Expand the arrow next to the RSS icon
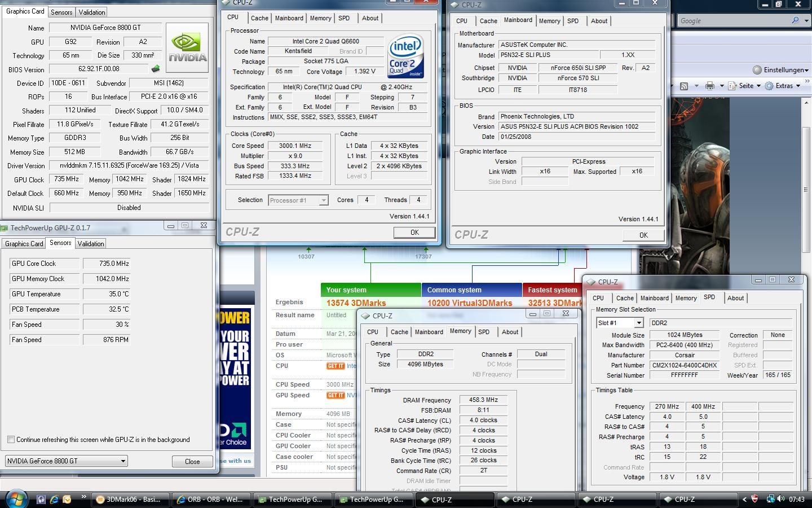This screenshot has width=812, height=508. (696, 86)
